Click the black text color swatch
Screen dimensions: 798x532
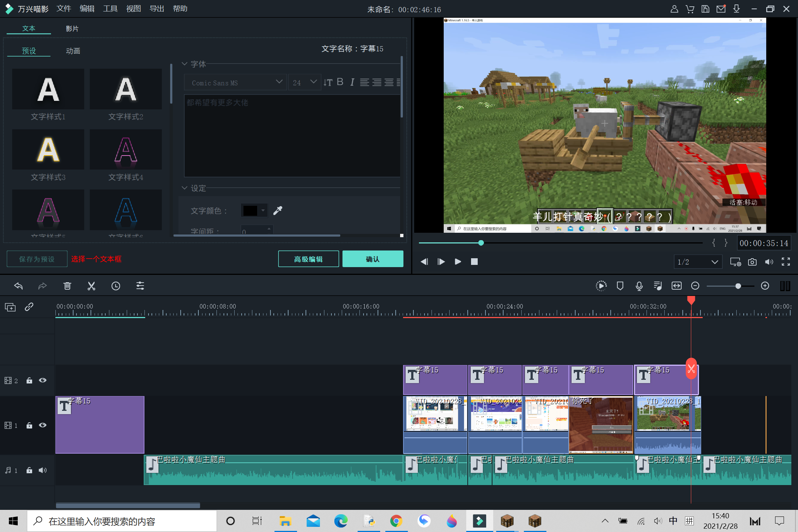click(x=250, y=211)
